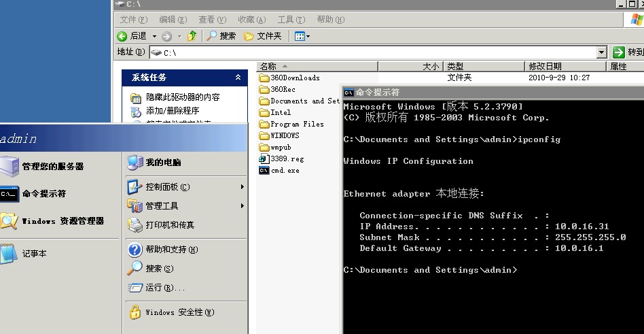Image resolution: width=644 pixels, height=334 pixels.
Task: Open the Views icon in toolbar
Action: point(300,36)
